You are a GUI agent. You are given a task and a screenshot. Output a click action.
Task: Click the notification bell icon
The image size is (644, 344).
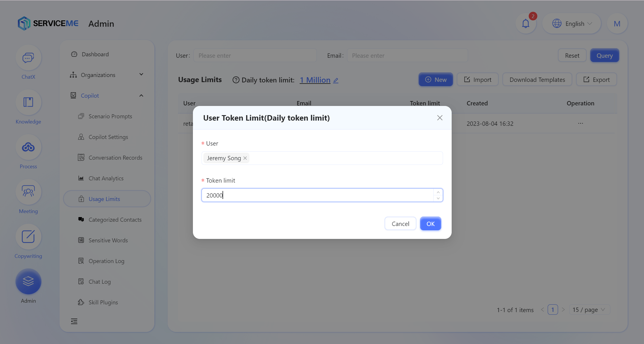pos(526,24)
